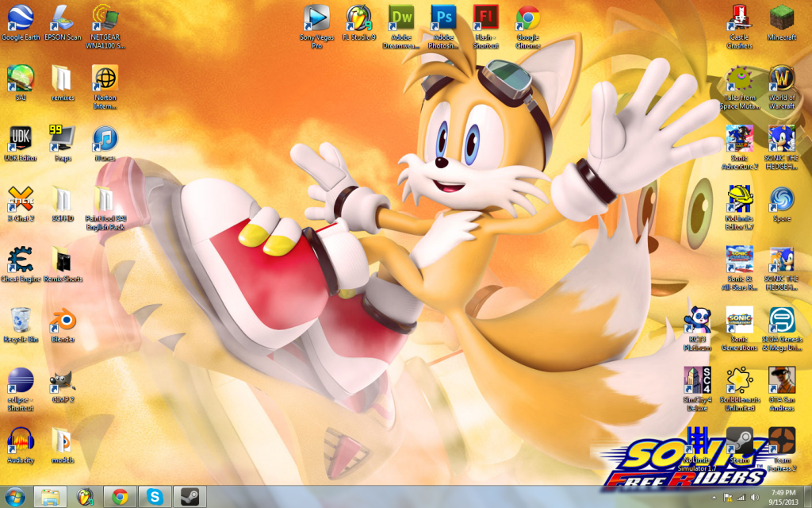
Task: Click the Show desktop button
Action: (808, 497)
